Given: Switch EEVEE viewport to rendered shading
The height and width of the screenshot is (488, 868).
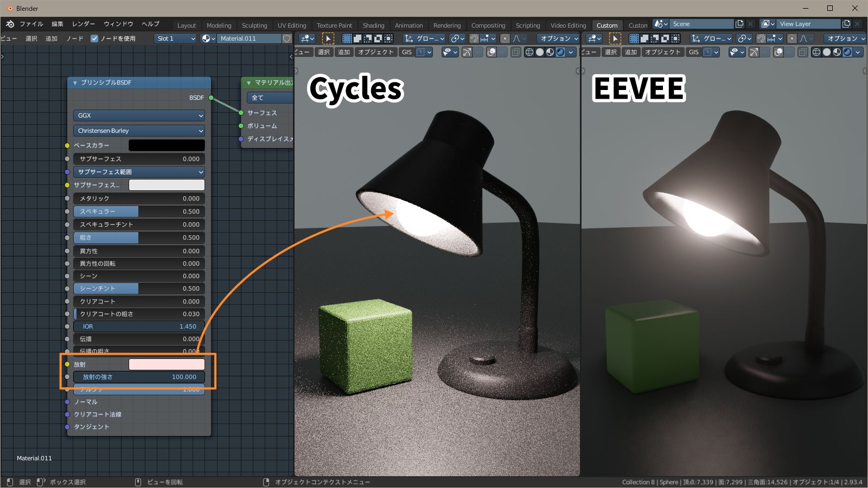Looking at the screenshot, I should tap(847, 52).
